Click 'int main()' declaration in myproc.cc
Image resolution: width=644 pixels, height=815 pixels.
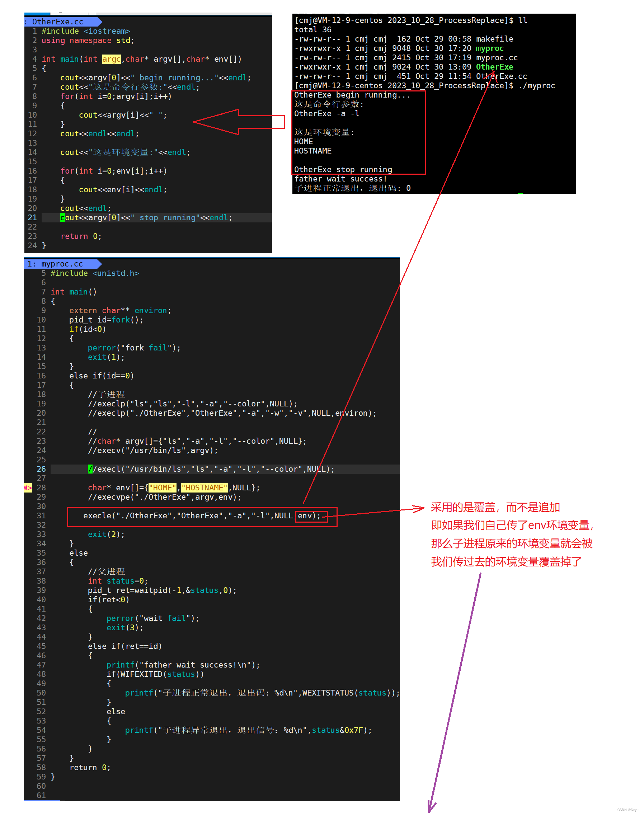point(74,292)
